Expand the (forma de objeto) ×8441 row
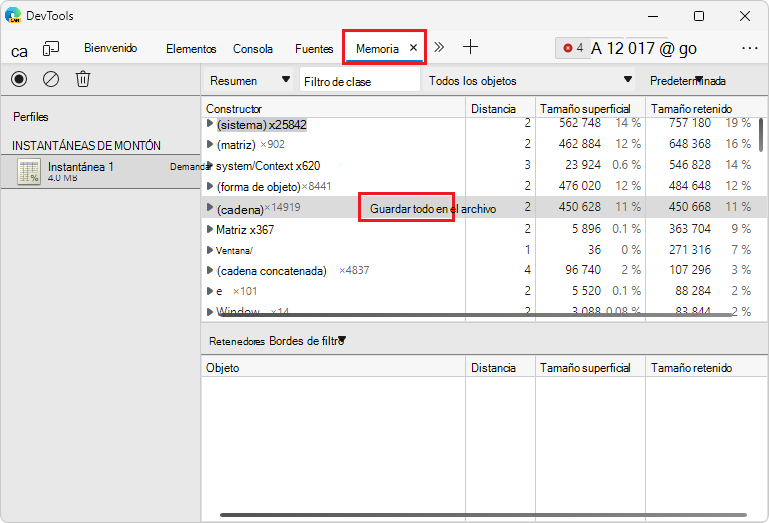 (210, 186)
